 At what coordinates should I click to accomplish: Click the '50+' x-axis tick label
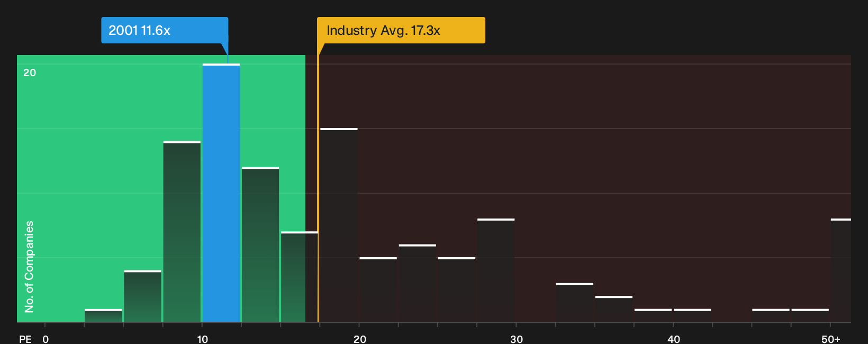pos(831,339)
